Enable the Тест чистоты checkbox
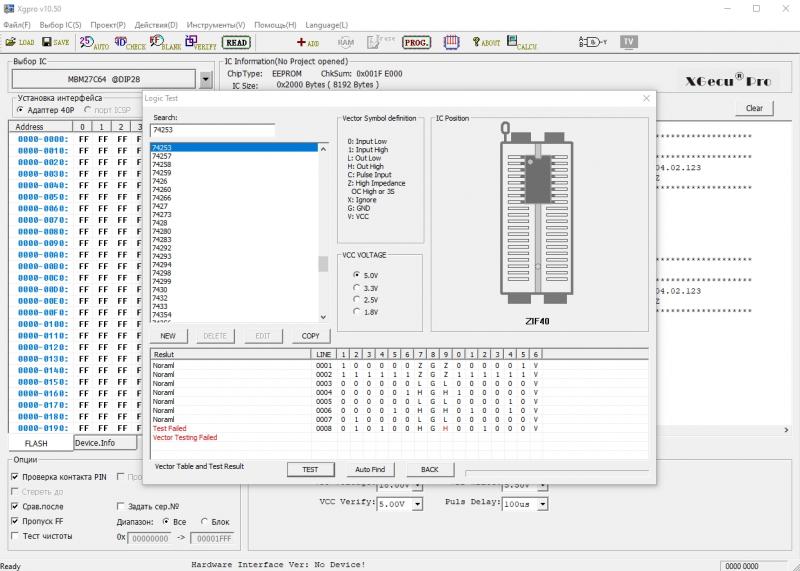This screenshot has width=800, height=571. (15, 536)
